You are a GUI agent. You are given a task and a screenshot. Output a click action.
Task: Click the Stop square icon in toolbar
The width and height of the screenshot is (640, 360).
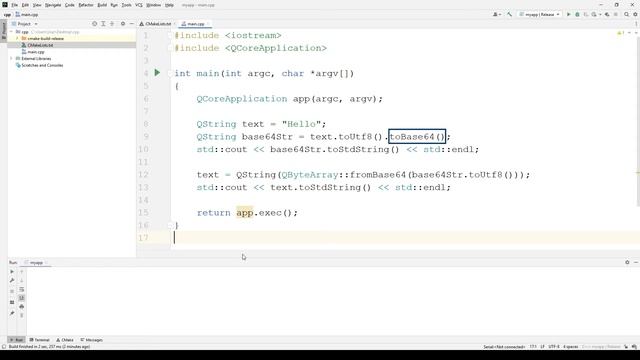pyautogui.click(x=616, y=15)
